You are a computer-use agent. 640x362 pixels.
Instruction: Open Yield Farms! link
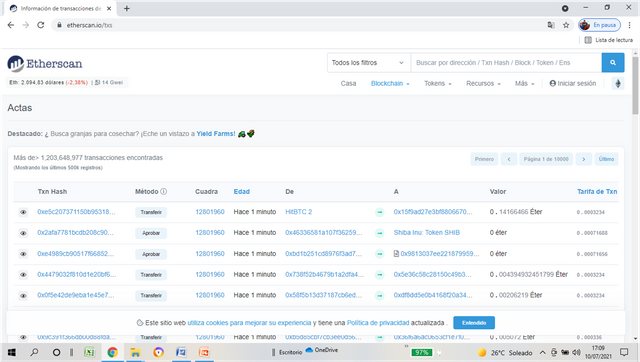[216, 133]
